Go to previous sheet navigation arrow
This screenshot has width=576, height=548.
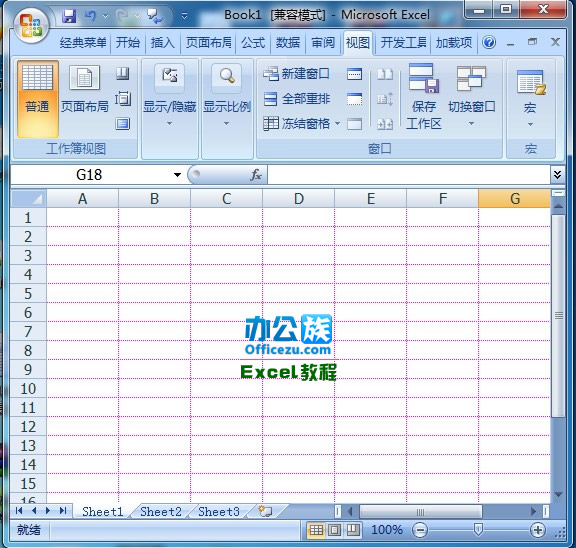click(34, 511)
